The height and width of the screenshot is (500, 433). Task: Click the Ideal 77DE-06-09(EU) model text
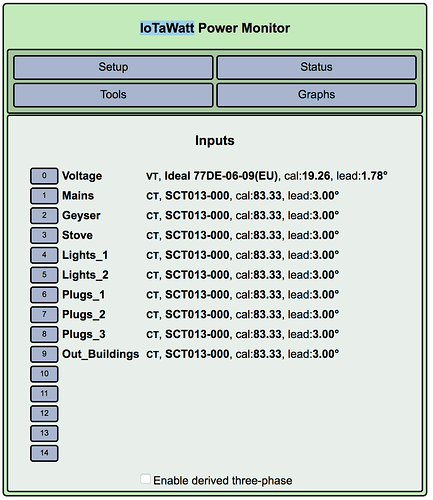pyautogui.click(x=221, y=176)
